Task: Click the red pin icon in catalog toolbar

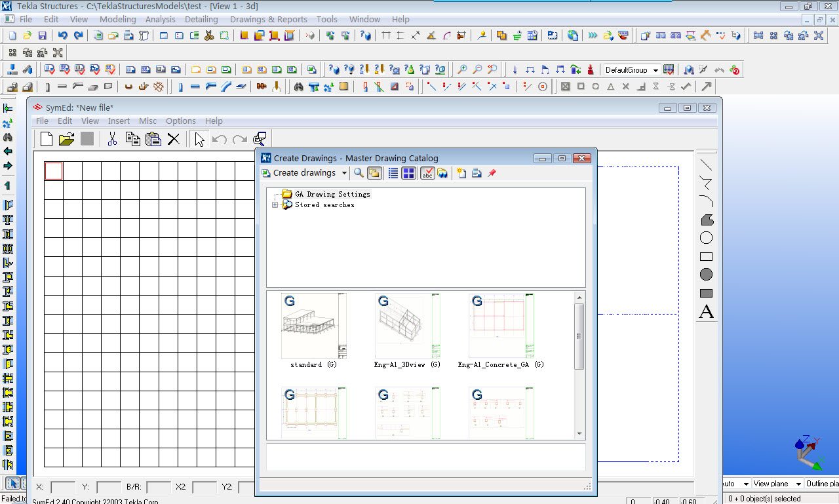Action: (492, 173)
